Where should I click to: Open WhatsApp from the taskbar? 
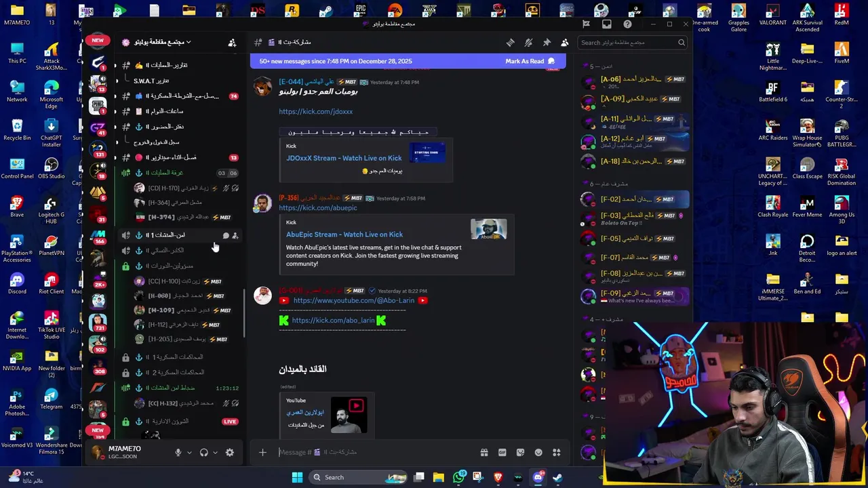pos(458,477)
